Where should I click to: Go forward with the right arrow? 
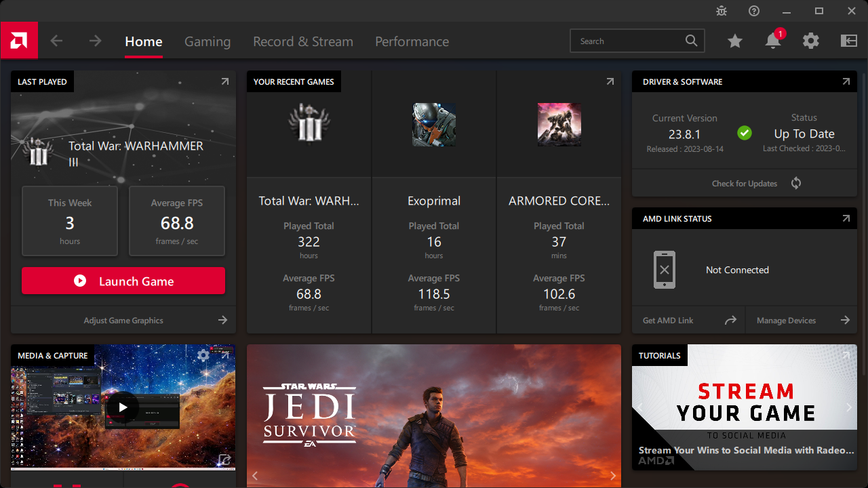[95, 41]
